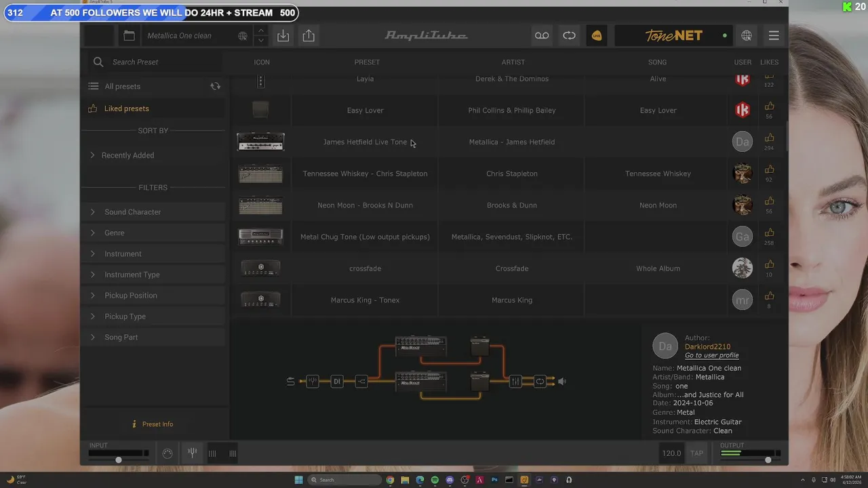Select All presets list item
The height and width of the screenshot is (488, 868).
(x=122, y=87)
